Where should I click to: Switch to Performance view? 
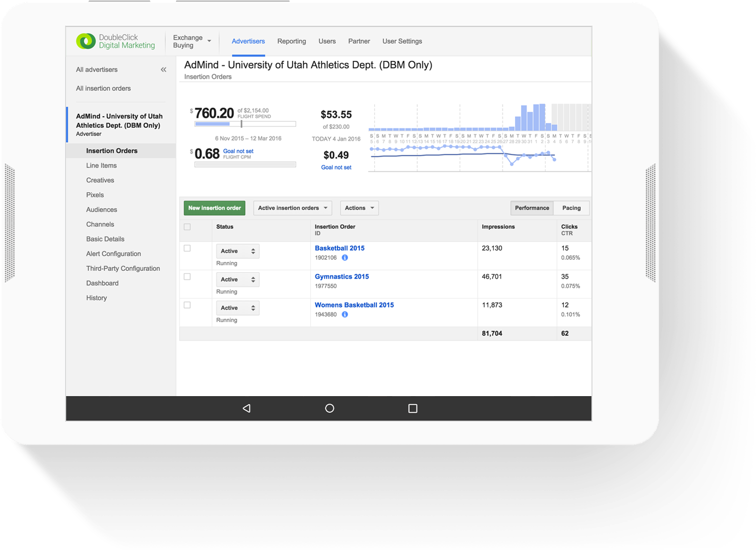point(532,208)
